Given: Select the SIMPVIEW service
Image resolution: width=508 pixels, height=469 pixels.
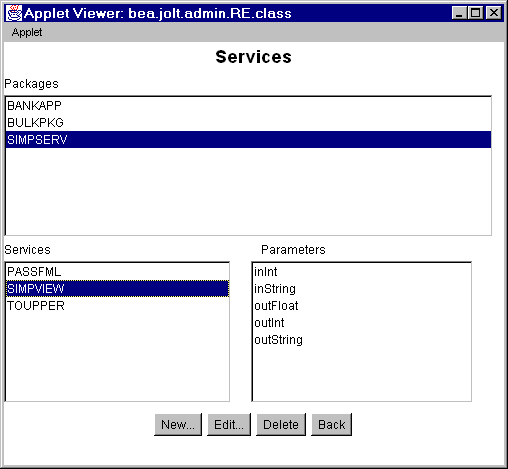Looking at the screenshot, I should [x=117, y=289].
